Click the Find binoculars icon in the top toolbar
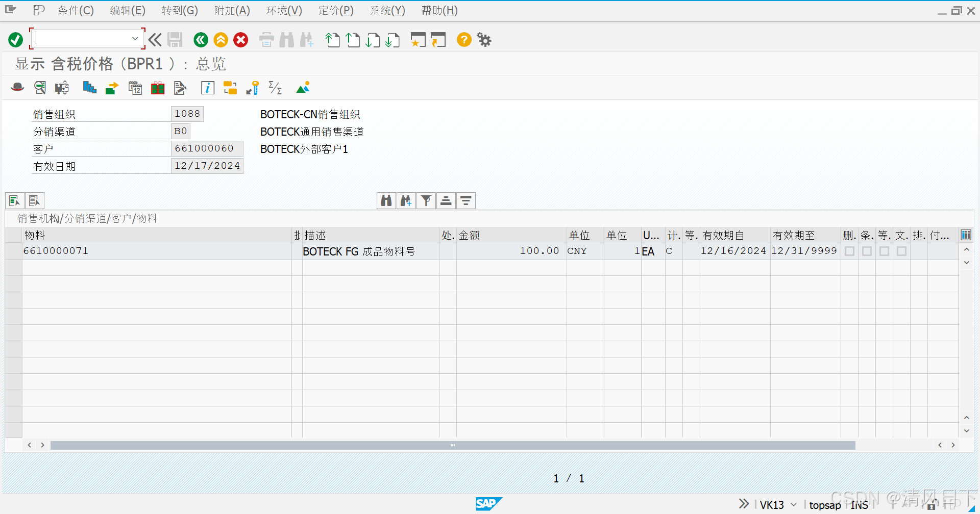The height and width of the screenshot is (514, 980). [x=287, y=39]
